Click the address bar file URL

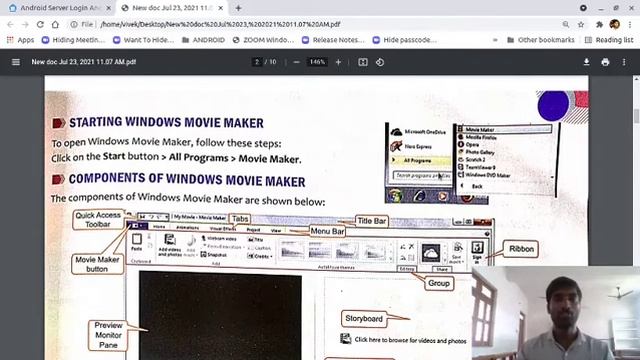(220, 24)
